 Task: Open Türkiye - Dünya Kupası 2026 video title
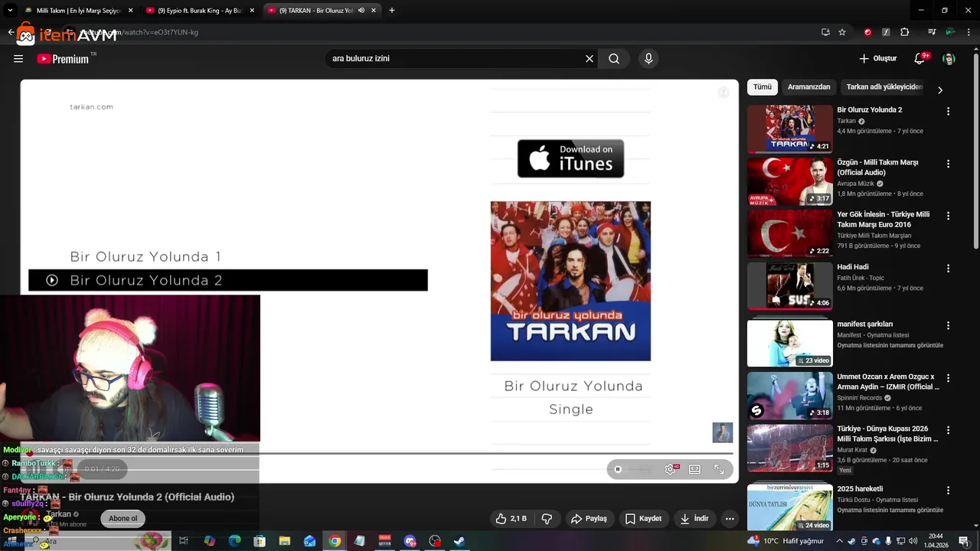click(x=887, y=434)
